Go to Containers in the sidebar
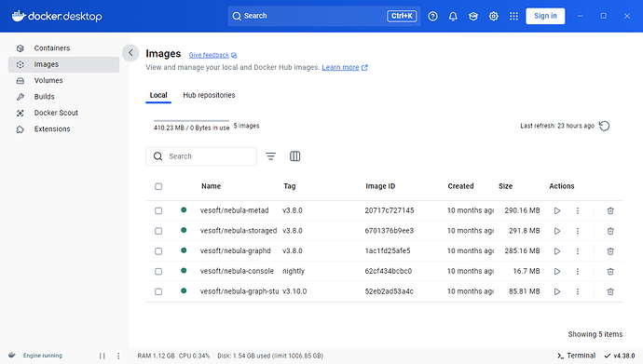 pyautogui.click(x=63, y=47)
